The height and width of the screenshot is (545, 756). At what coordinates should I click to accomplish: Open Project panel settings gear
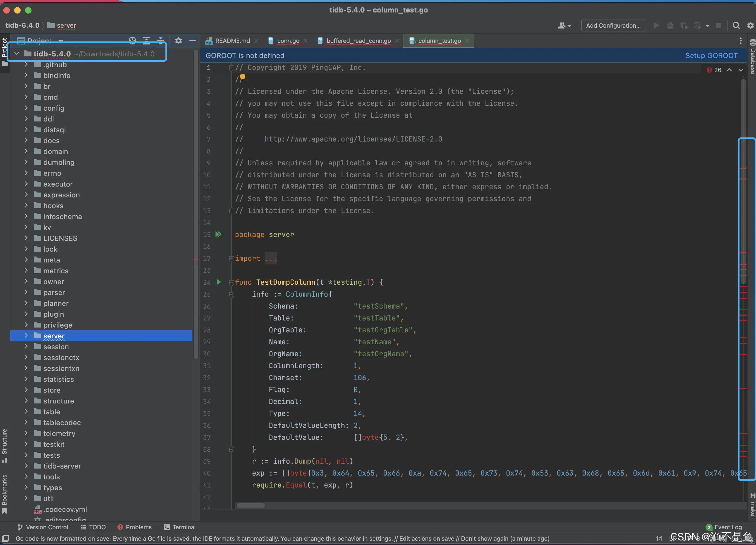(x=178, y=41)
